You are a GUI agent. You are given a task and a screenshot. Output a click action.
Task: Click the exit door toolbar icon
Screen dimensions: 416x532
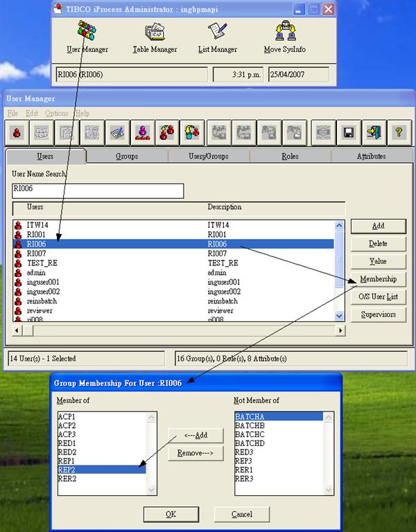tap(374, 132)
